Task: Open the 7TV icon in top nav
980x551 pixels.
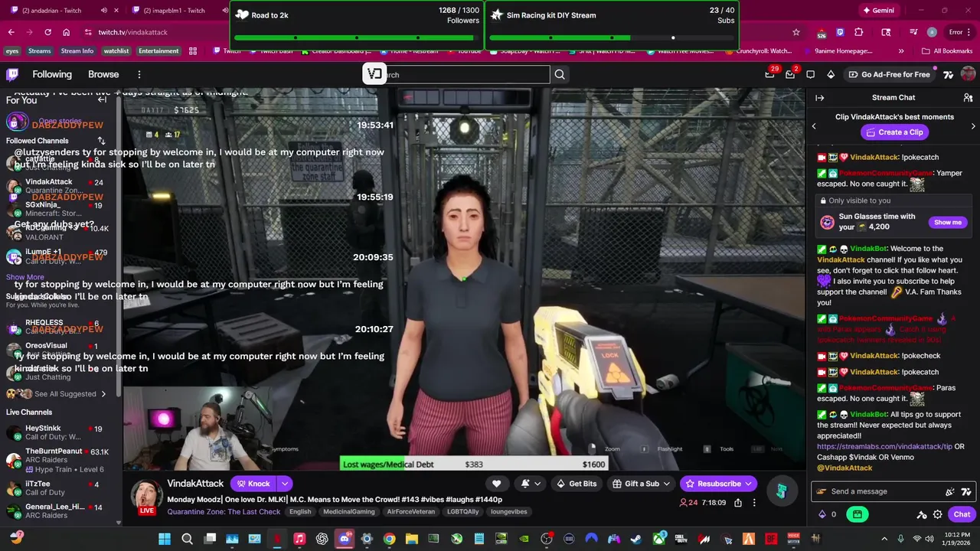Action: [x=949, y=74]
